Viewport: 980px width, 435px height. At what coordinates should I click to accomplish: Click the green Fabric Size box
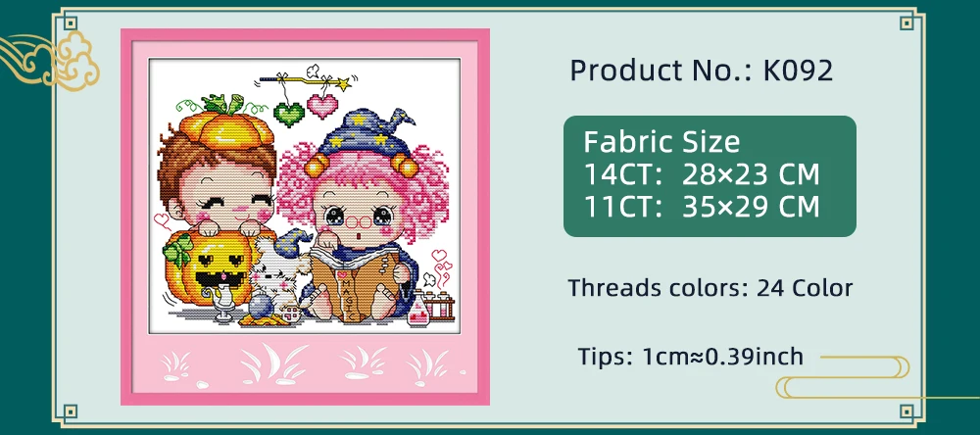(x=710, y=176)
